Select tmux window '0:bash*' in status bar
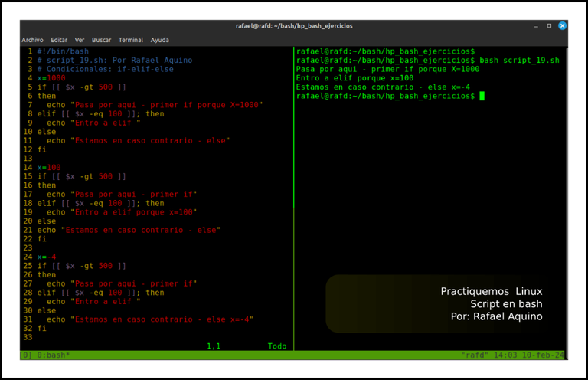 [x=54, y=355]
